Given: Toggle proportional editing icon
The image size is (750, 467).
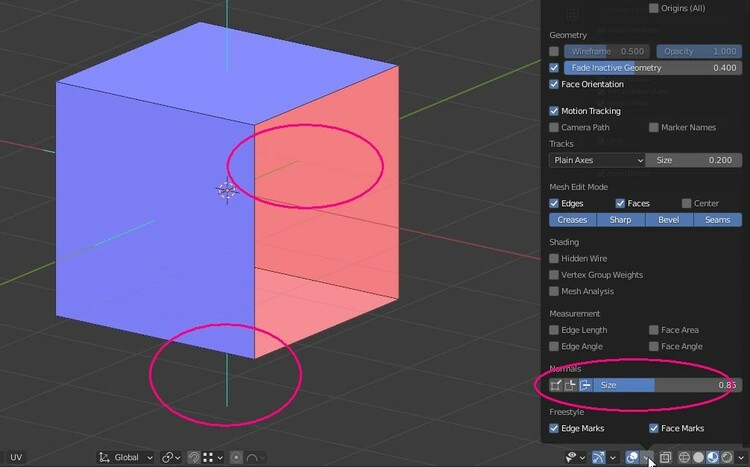Looking at the screenshot, I should tap(236, 457).
